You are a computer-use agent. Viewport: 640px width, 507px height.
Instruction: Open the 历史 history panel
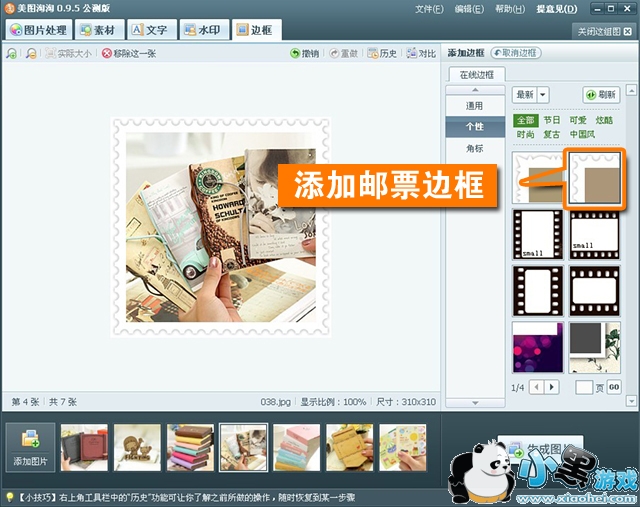[382, 53]
